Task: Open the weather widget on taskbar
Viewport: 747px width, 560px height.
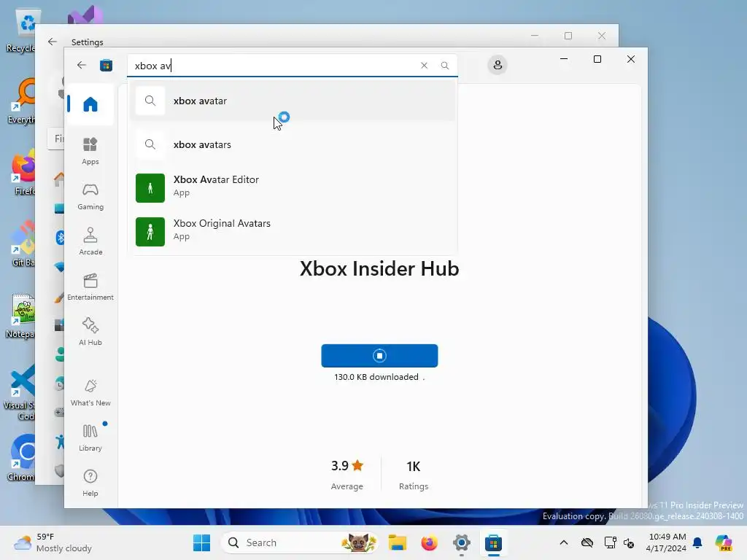Action: pyautogui.click(x=53, y=542)
